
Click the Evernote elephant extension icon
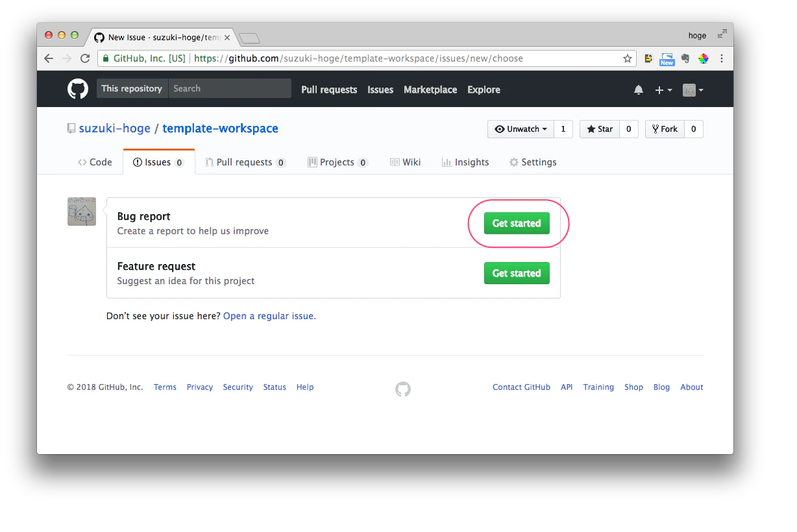click(x=685, y=58)
